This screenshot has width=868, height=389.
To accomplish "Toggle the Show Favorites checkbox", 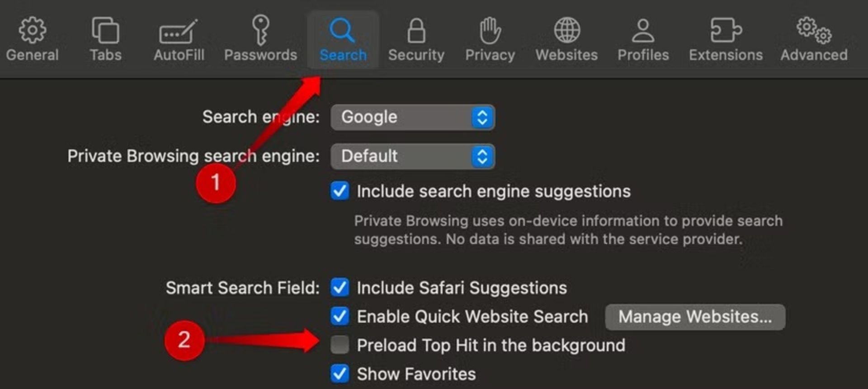I will 340,374.
